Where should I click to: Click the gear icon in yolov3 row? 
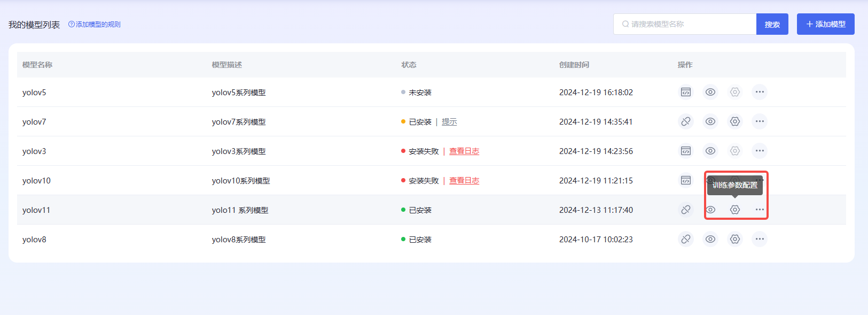point(735,151)
